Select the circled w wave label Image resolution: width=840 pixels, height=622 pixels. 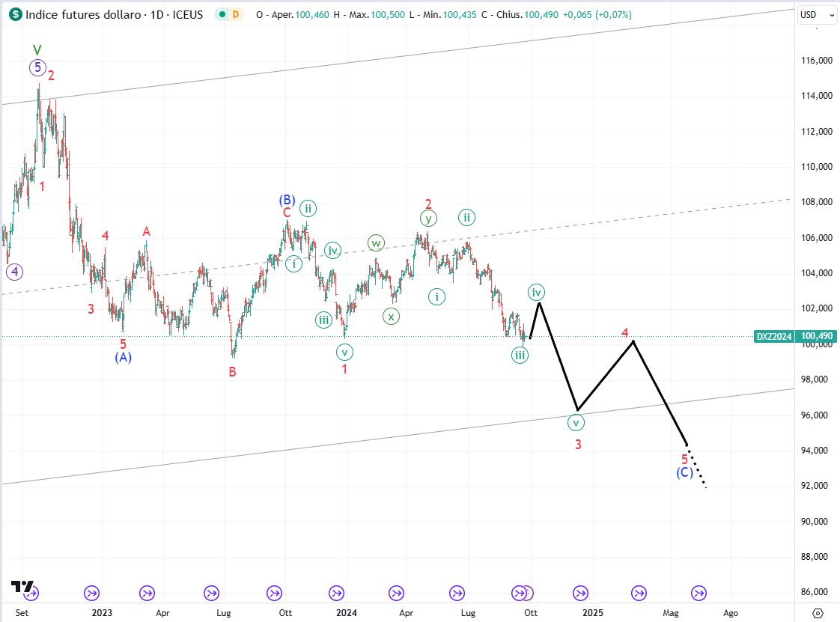[x=376, y=243]
